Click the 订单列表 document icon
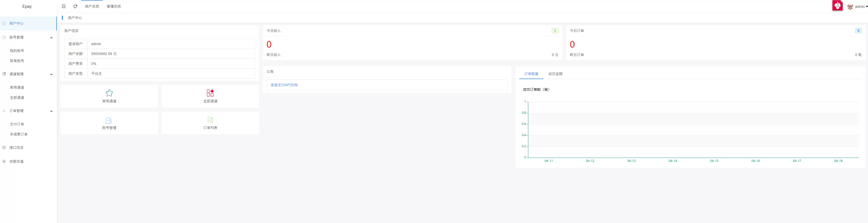This screenshot has height=223, width=868. 210,120
